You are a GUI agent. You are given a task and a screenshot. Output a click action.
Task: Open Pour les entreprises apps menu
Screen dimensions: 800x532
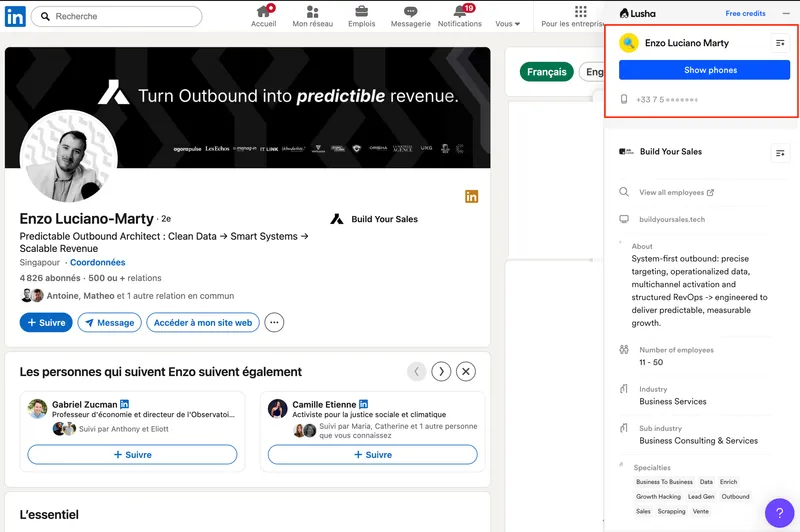[581, 12]
